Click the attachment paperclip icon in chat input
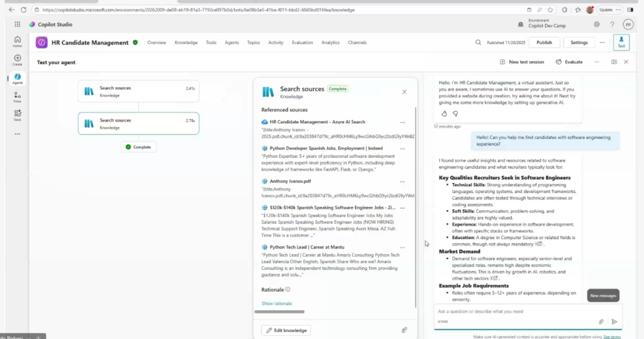This screenshot has height=339, width=644. click(601, 321)
